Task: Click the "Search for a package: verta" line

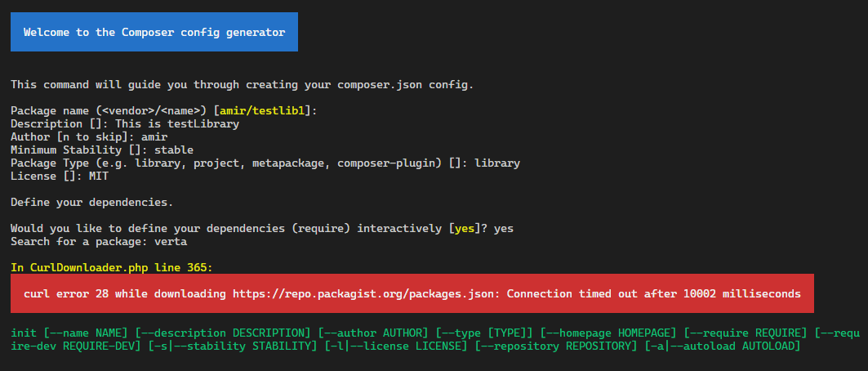Action: pos(99,241)
